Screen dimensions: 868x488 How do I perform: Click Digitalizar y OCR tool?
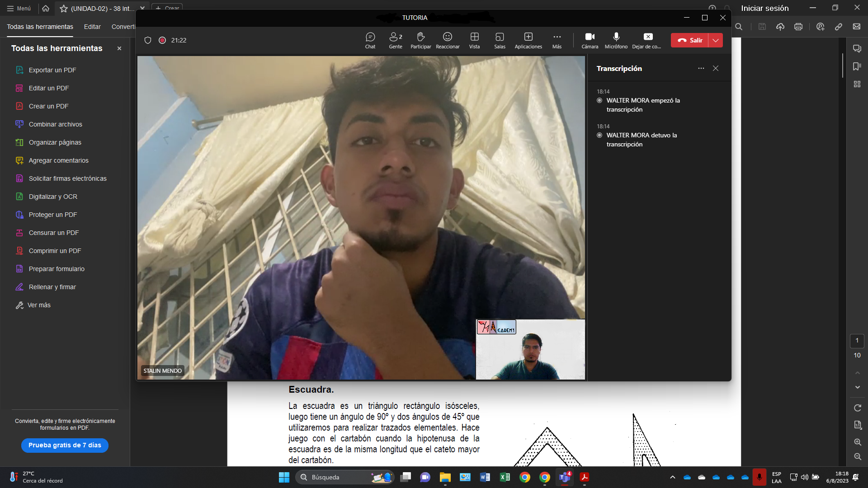pos(53,197)
